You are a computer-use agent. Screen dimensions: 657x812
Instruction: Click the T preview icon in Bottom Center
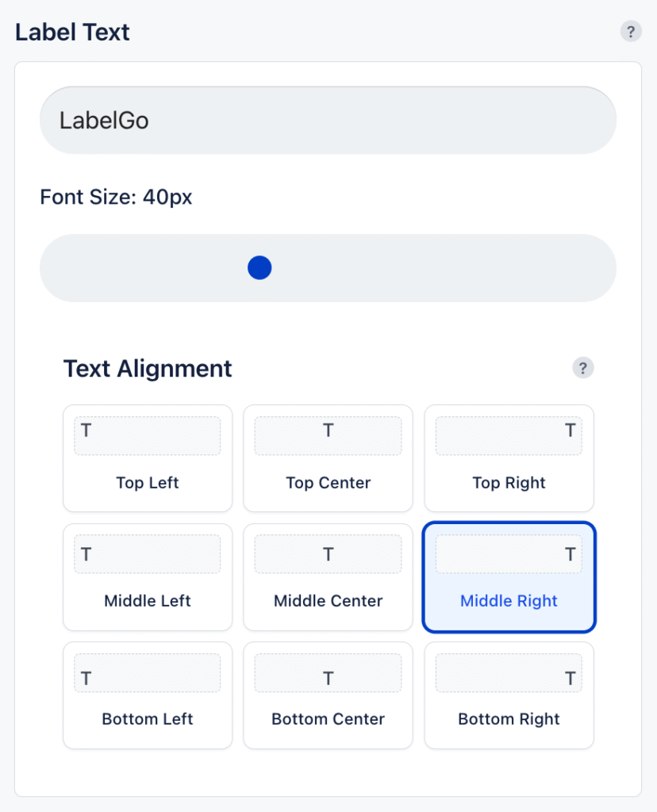pos(328,678)
